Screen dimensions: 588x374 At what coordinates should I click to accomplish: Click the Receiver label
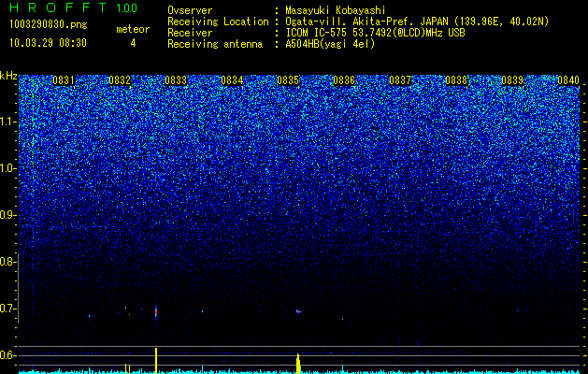190,33
